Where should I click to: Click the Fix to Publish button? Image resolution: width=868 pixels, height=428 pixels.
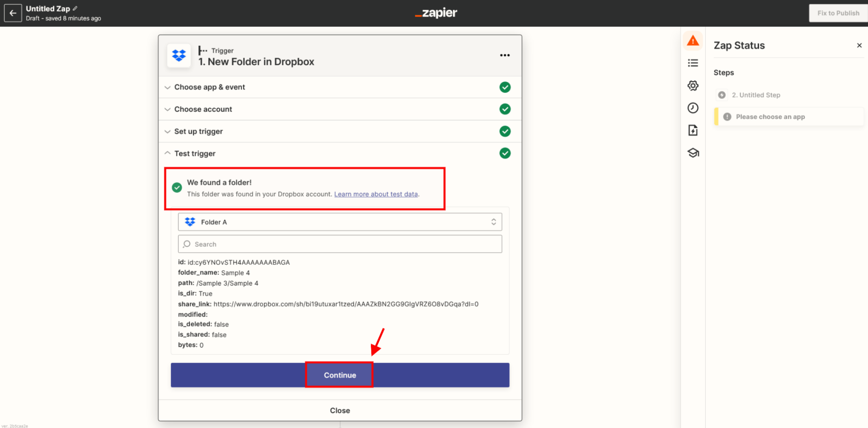[837, 13]
